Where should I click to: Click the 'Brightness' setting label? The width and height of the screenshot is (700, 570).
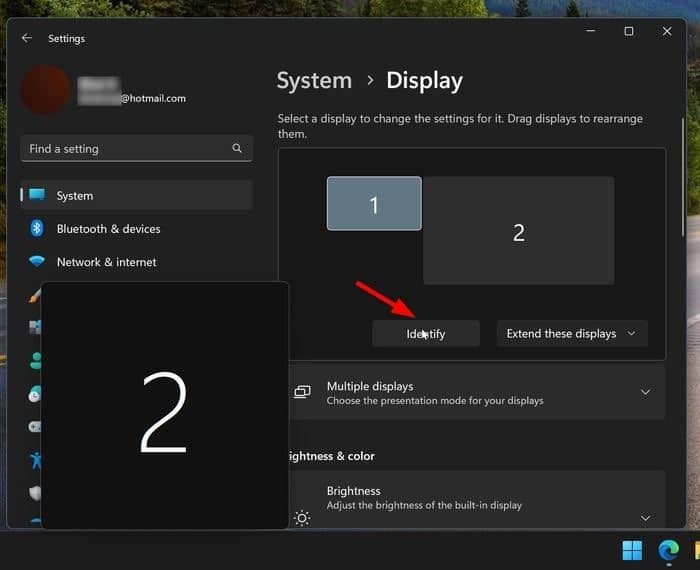pos(354,491)
